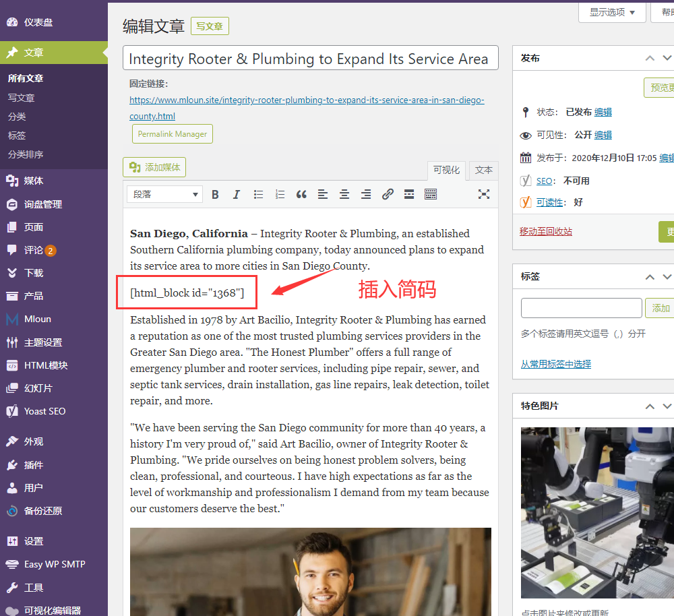674x616 pixels.
Task: Switch to 文本 text editor tab
Action: (x=483, y=171)
